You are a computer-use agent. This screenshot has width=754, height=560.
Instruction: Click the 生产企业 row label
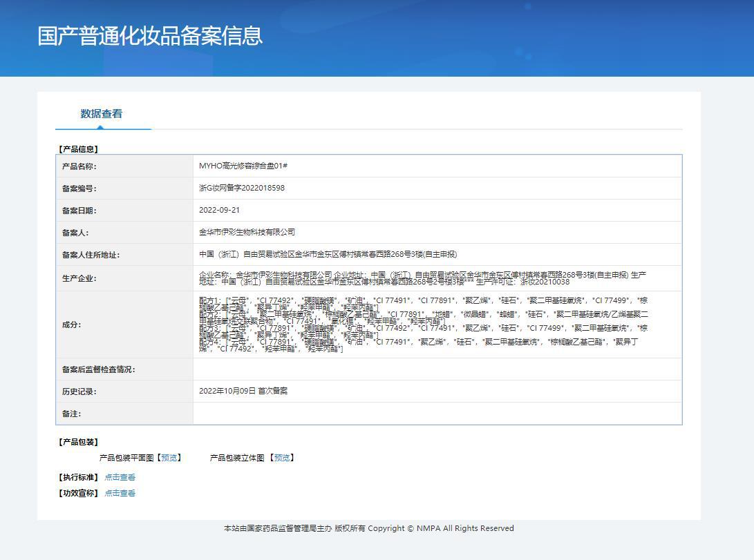click(x=79, y=278)
